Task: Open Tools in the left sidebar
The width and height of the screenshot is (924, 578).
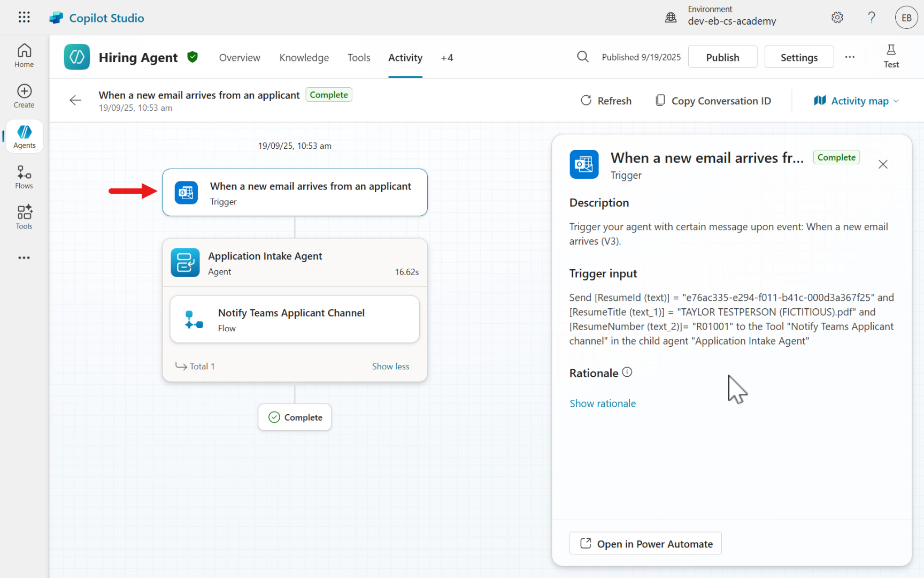Action: (24, 217)
